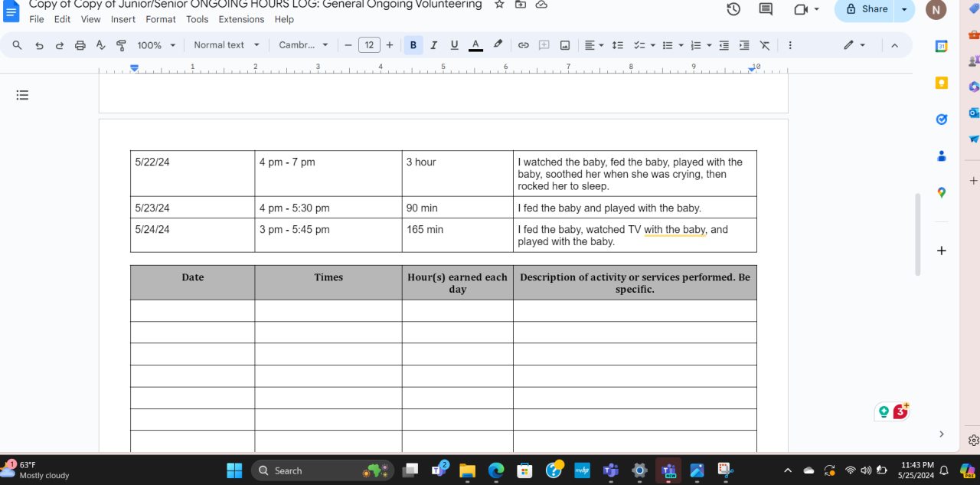The width and height of the screenshot is (980, 485).
Task: Toggle bold formatting
Action: coord(413,45)
